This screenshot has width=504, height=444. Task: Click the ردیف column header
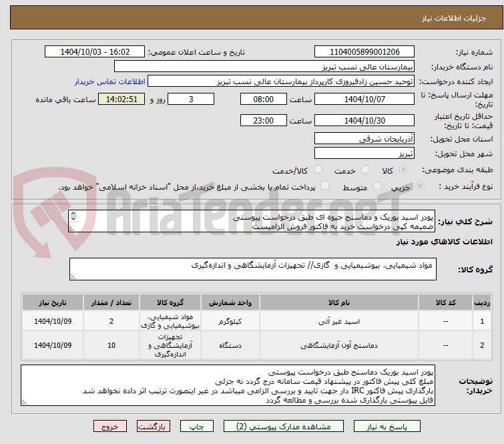(x=482, y=302)
